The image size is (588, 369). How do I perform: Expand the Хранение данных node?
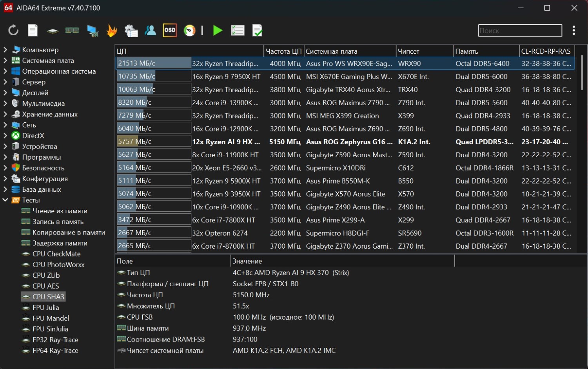[x=5, y=114]
